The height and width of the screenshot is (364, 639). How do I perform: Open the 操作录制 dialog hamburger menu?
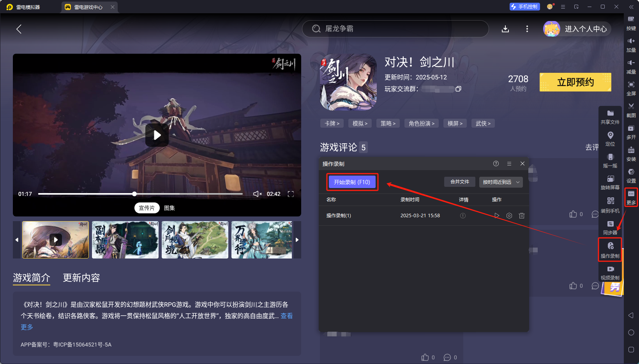click(509, 164)
